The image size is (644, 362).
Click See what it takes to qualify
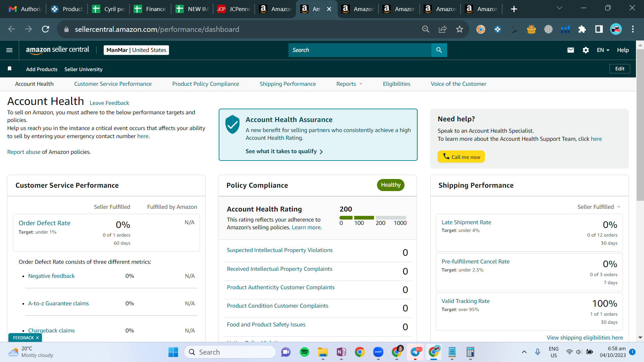(x=284, y=152)
